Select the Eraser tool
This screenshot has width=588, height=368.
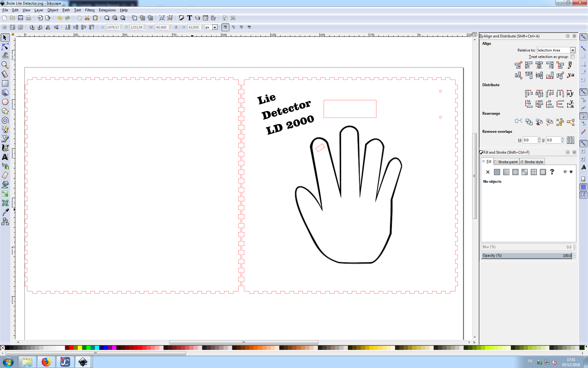(x=5, y=175)
